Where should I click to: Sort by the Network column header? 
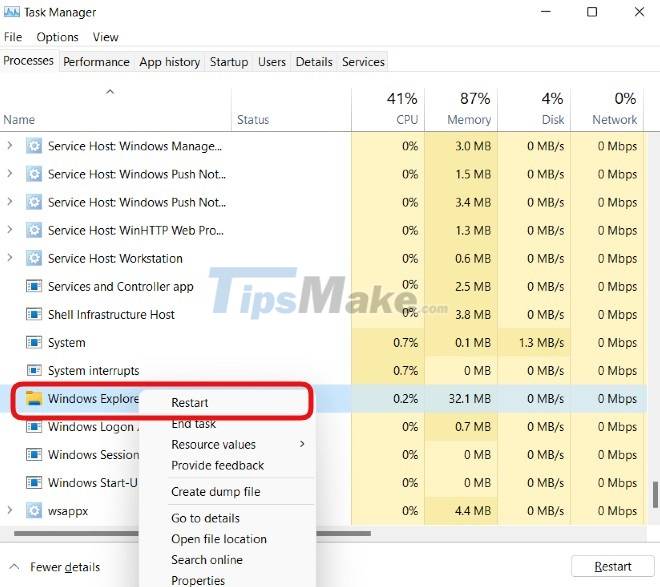click(x=607, y=108)
